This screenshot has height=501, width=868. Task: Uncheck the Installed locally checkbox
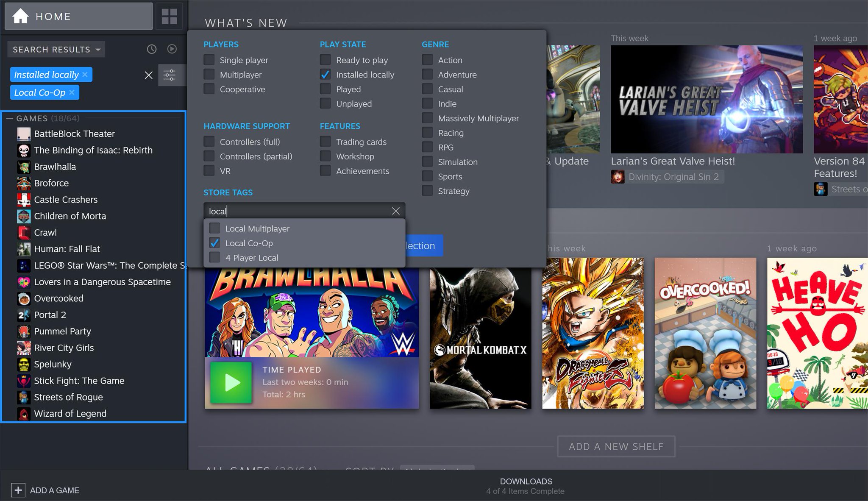click(x=325, y=75)
